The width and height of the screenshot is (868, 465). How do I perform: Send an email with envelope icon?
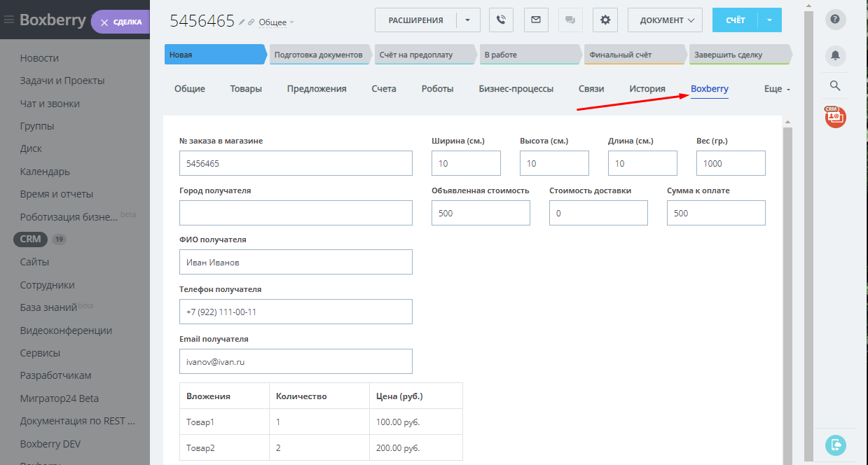(x=536, y=20)
